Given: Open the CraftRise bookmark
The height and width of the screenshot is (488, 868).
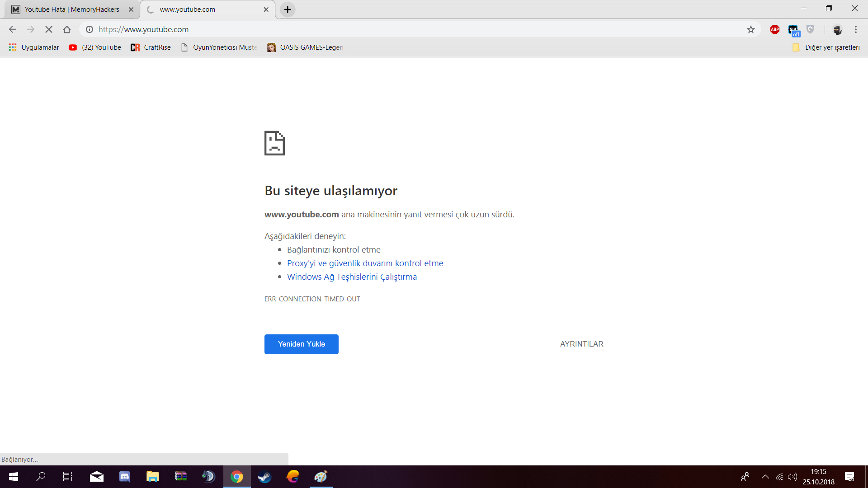Looking at the screenshot, I should point(151,47).
